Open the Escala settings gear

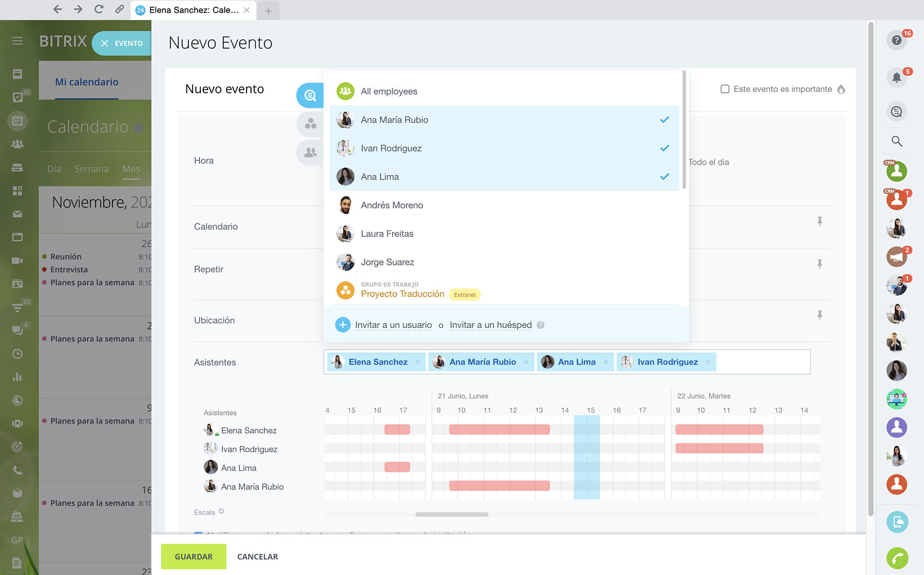point(221,511)
